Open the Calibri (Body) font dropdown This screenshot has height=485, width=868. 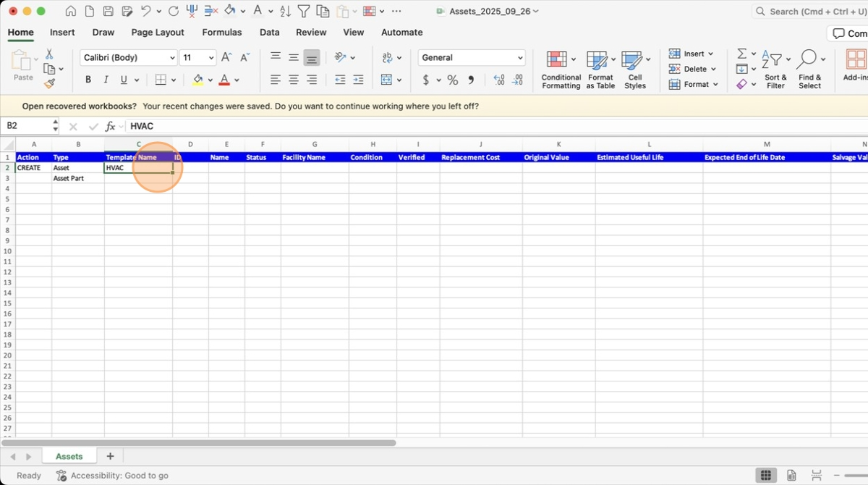click(x=172, y=58)
